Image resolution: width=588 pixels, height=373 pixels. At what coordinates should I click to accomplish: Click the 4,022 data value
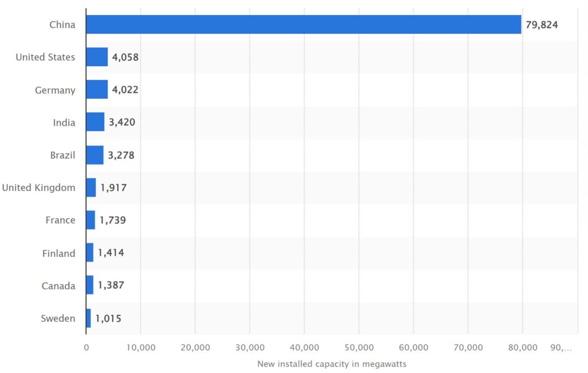click(125, 90)
